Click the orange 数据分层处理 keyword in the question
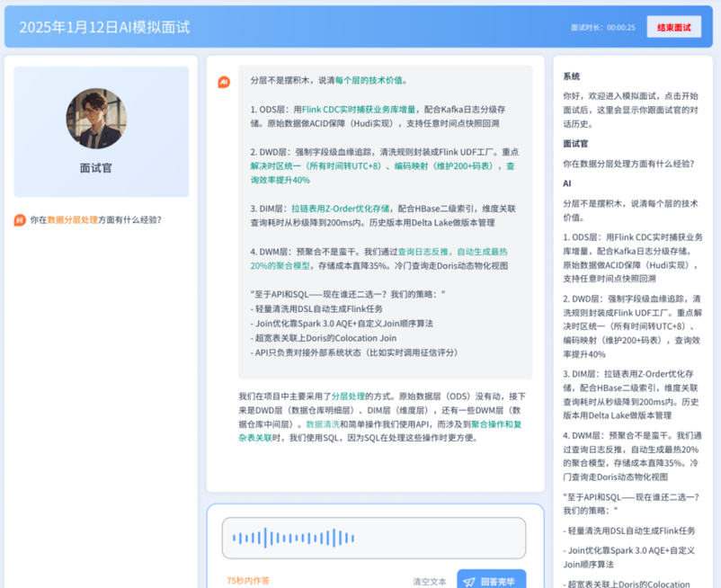721x588 pixels. (73, 219)
